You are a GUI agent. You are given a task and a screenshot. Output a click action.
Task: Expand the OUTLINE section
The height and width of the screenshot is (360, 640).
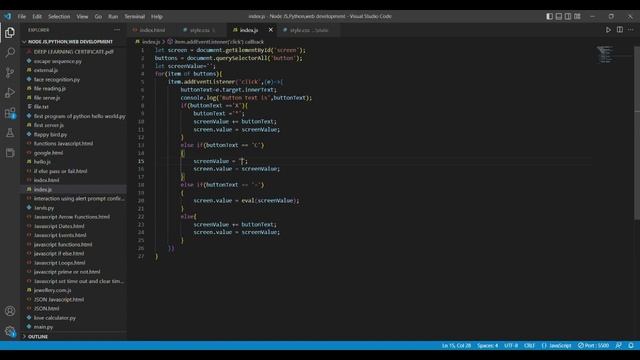click(38, 336)
